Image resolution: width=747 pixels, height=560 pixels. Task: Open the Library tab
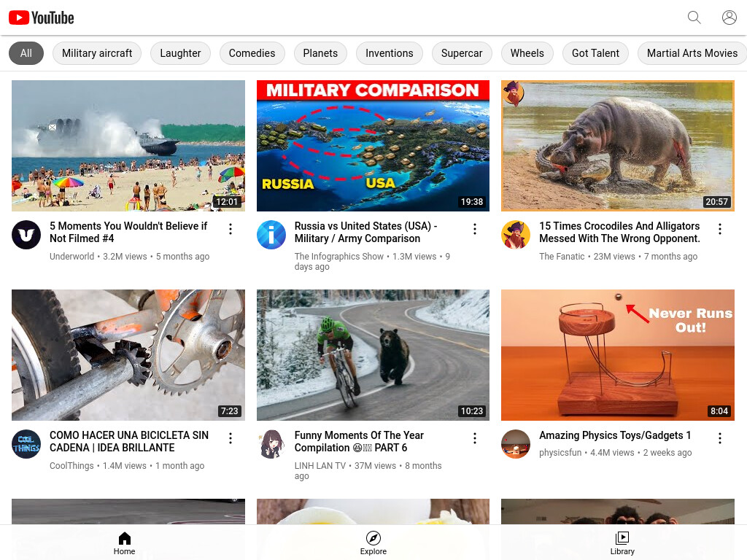[x=622, y=543]
